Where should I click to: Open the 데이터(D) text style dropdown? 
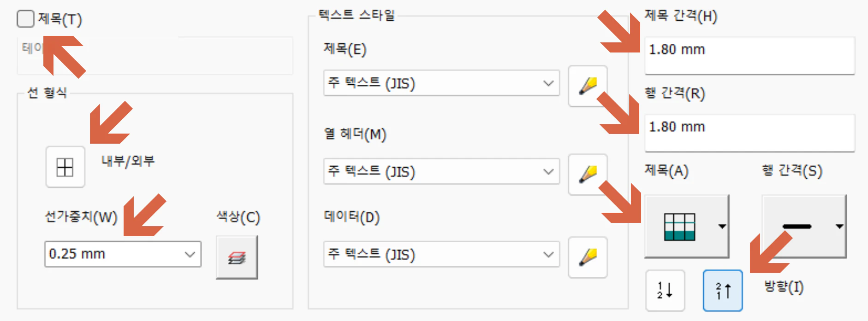pyautogui.click(x=440, y=254)
